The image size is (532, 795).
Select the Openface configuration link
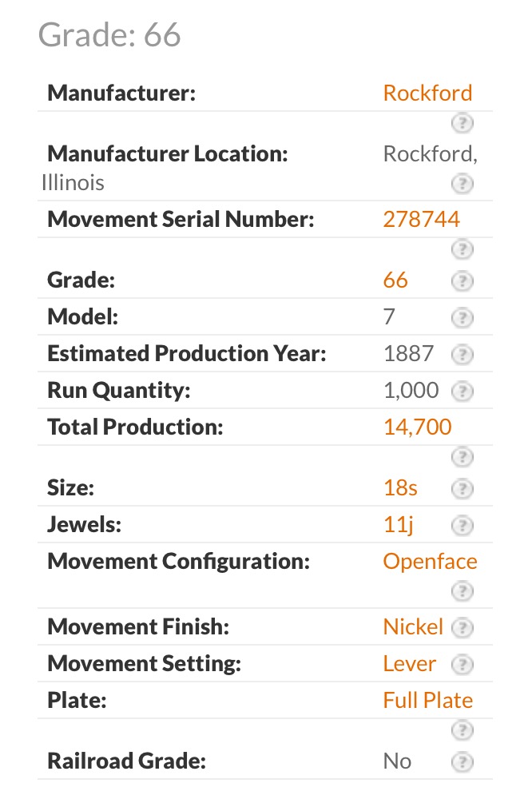pyautogui.click(x=430, y=561)
